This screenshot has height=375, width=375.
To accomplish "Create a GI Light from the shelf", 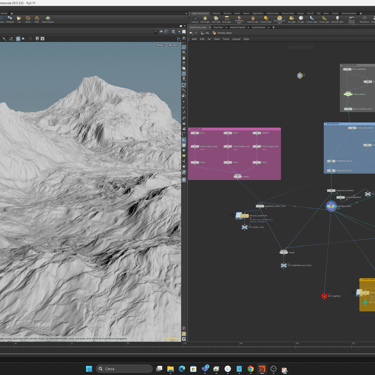I will click(301, 19).
